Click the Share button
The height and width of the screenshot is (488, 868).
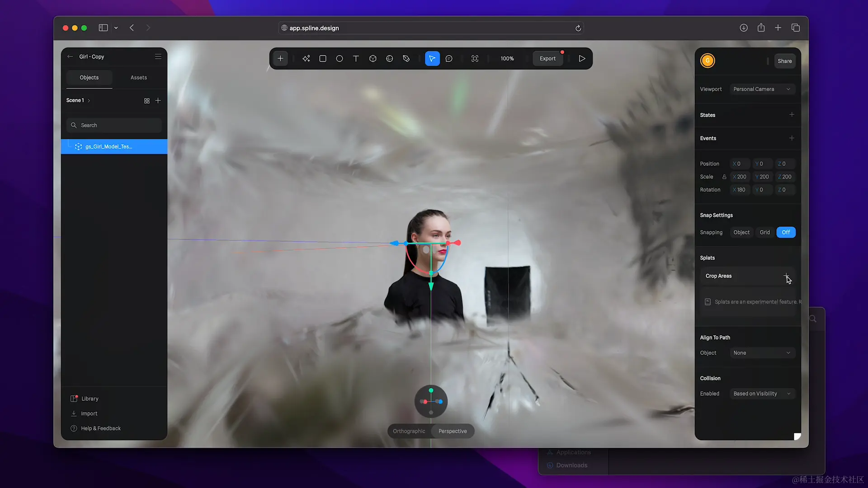[784, 61]
